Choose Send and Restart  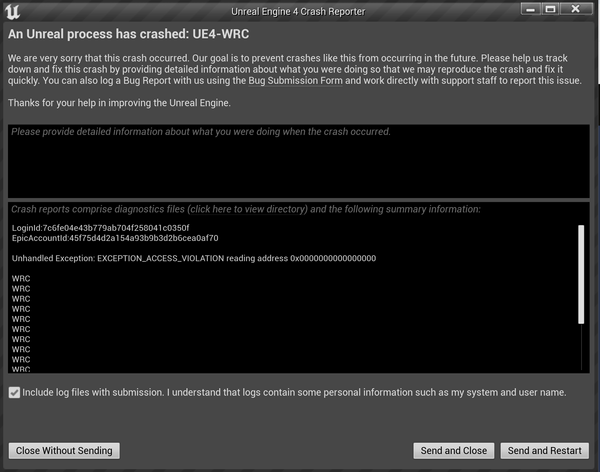point(545,451)
